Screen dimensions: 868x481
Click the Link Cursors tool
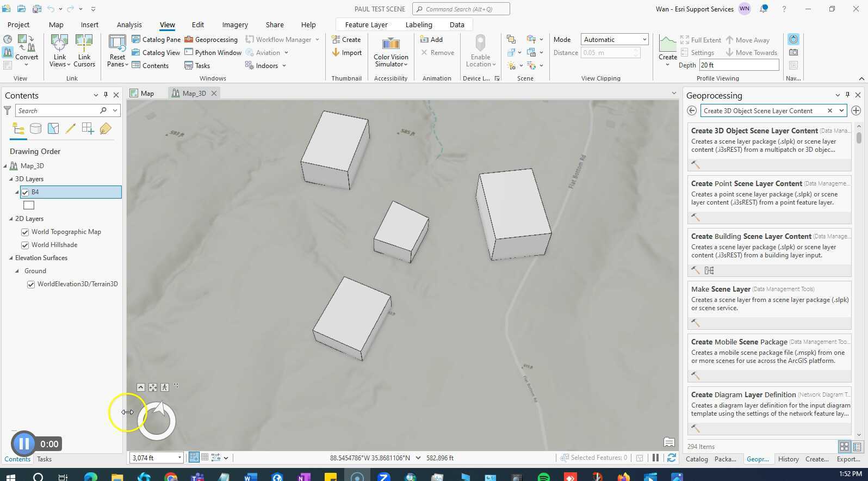84,51
